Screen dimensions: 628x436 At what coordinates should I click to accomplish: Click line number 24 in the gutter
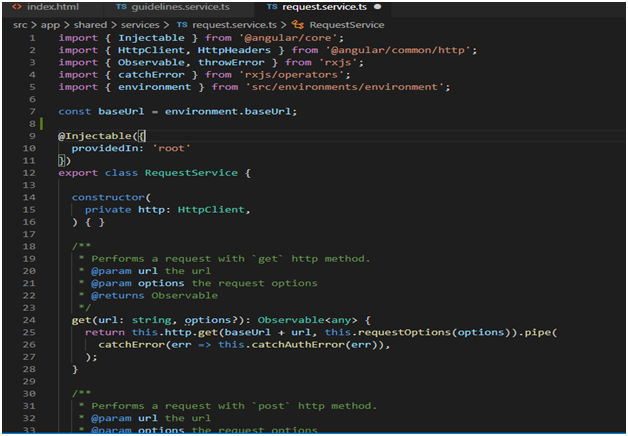coord(29,320)
